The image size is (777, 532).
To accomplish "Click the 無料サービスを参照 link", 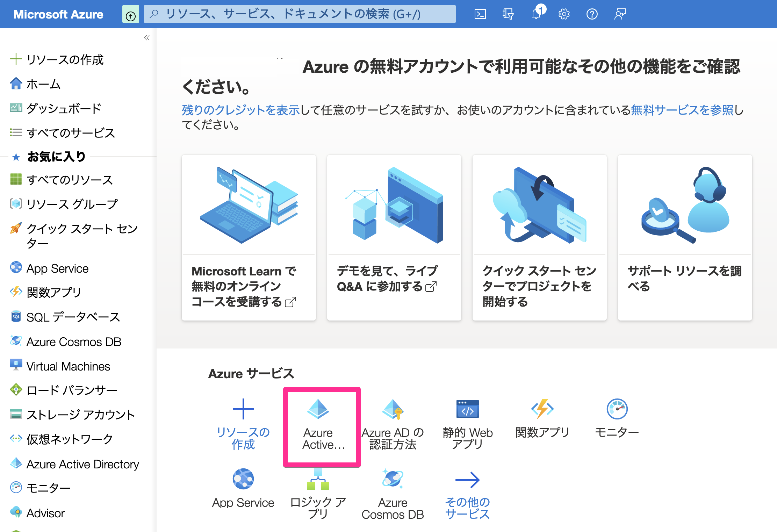I will [x=682, y=110].
